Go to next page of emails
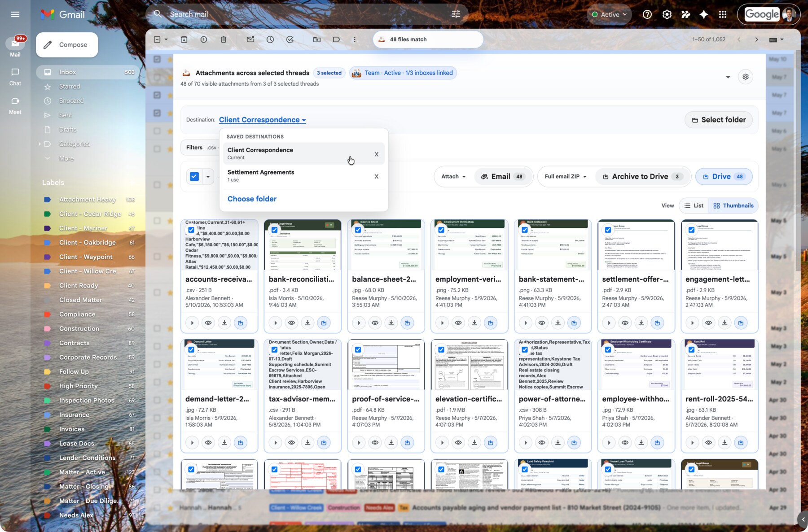The width and height of the screenshot is (808, 532). coord(757,39)
